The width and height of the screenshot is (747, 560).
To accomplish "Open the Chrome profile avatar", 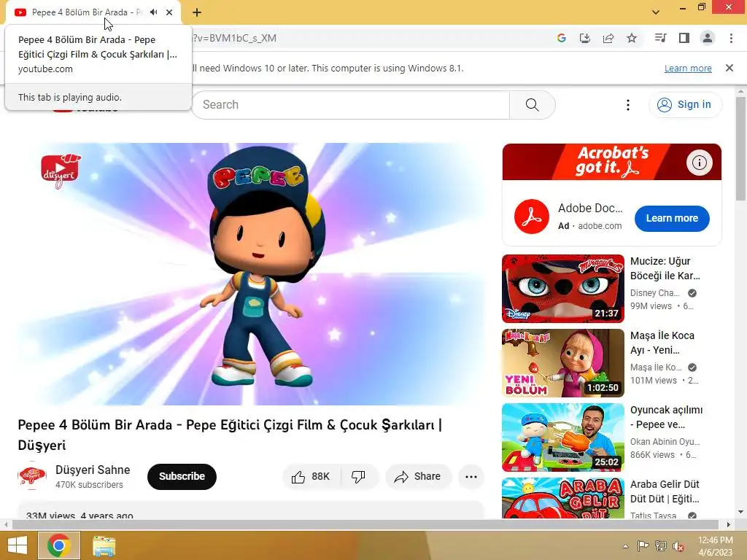I will (708, 38).
